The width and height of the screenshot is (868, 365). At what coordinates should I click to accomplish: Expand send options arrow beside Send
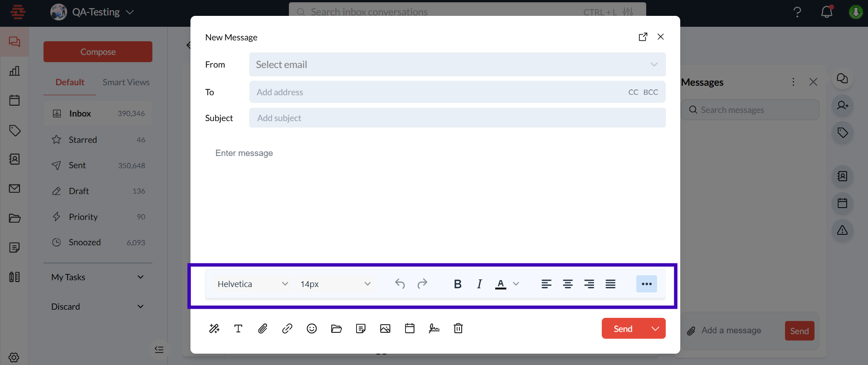[x=655, y=329]
